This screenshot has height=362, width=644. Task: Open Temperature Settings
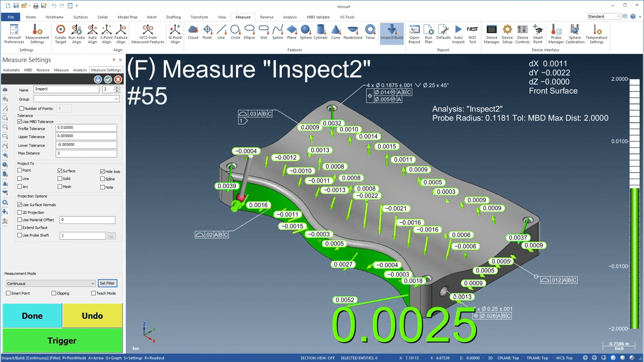point(596,34)
